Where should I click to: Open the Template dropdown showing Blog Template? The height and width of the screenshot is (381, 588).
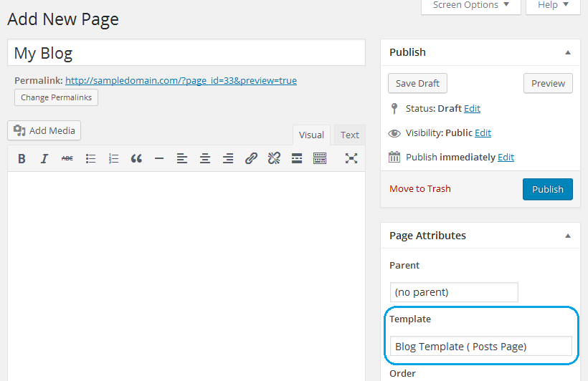(480, 346)
